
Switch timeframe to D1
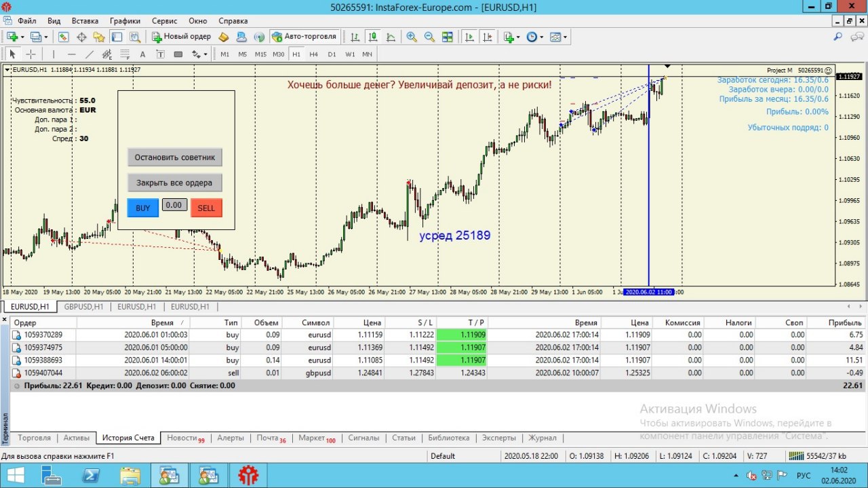click(x=332, y=54)
